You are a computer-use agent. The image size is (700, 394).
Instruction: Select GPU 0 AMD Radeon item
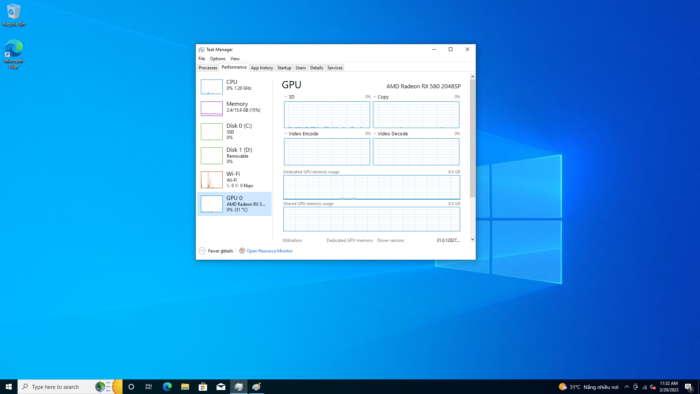[x=234, y=204]
